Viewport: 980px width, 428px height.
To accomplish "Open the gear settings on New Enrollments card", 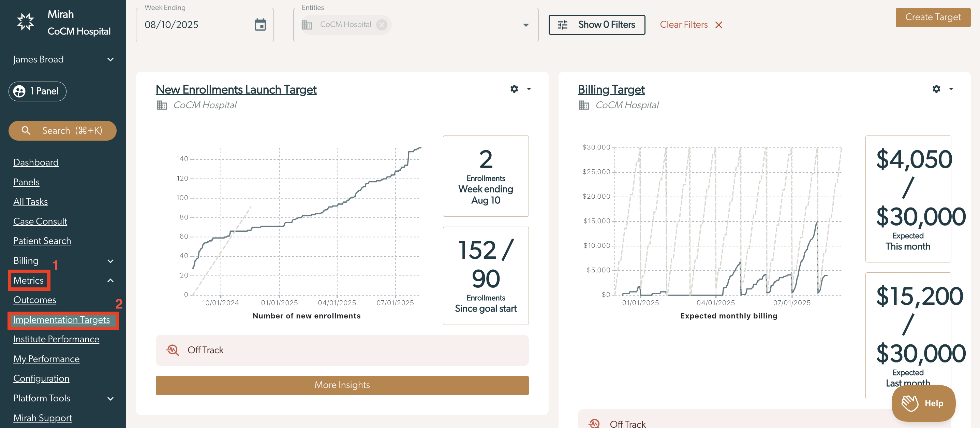I will pyautogui.click(x=514, y=89).
